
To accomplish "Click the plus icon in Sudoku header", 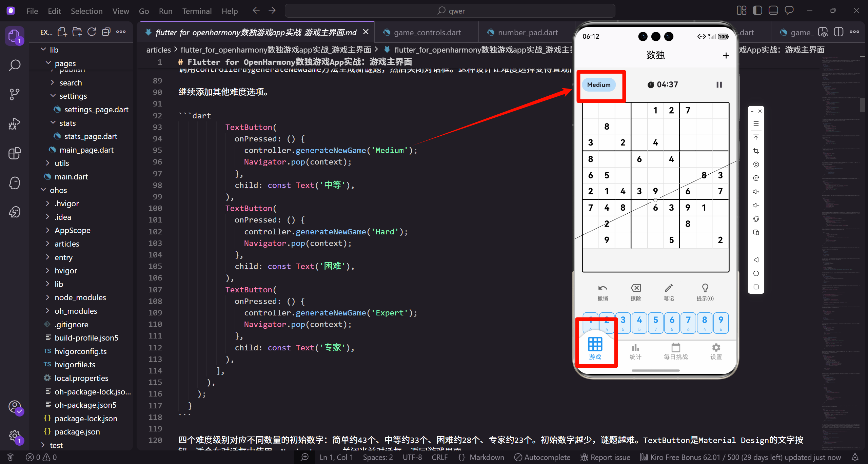I will (x=726, y=55).
